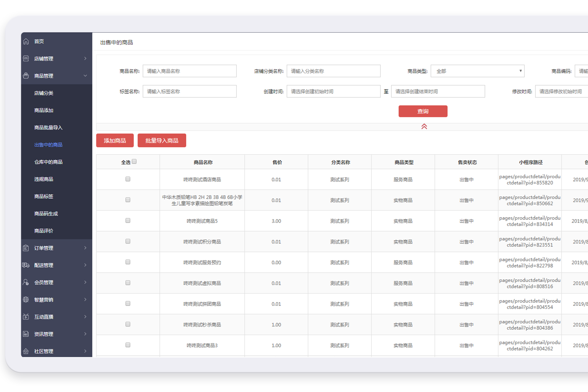Screen dimensions: 588x392
Task: Go to 商品批量导入 menu item
Action: click(48, 127)
